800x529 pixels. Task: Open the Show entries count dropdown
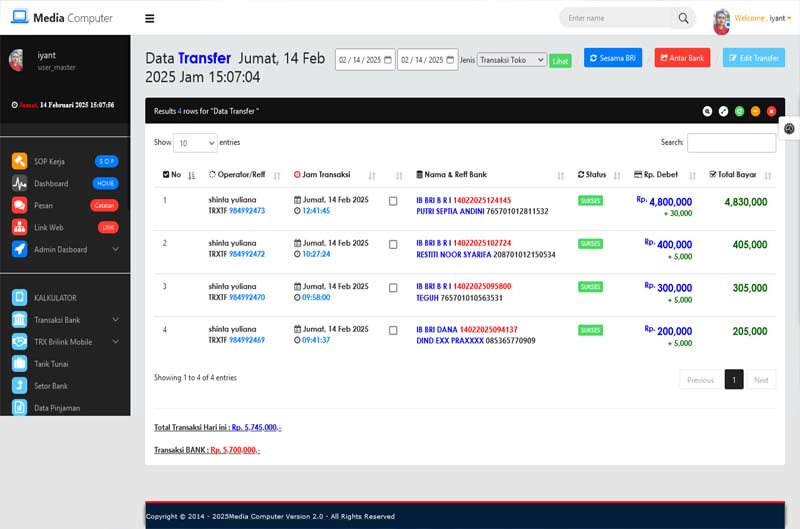click(195, 143)
